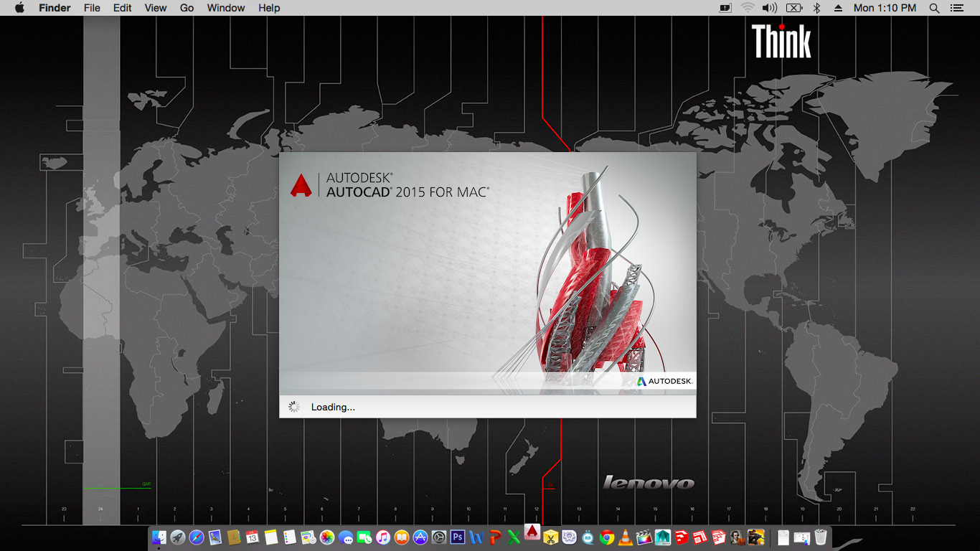980x551 pixels.
Task: Open VLC media player from the Dock
Action: point(626,537)
